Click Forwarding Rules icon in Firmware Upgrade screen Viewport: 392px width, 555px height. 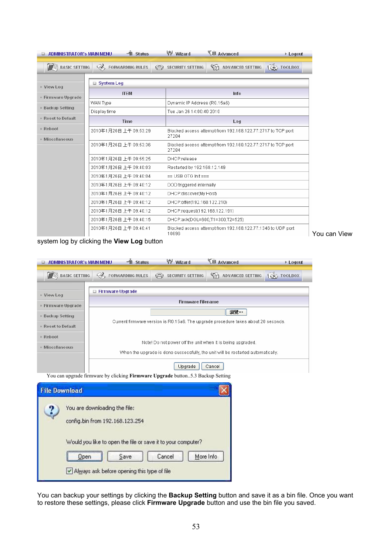pos(101,275)
